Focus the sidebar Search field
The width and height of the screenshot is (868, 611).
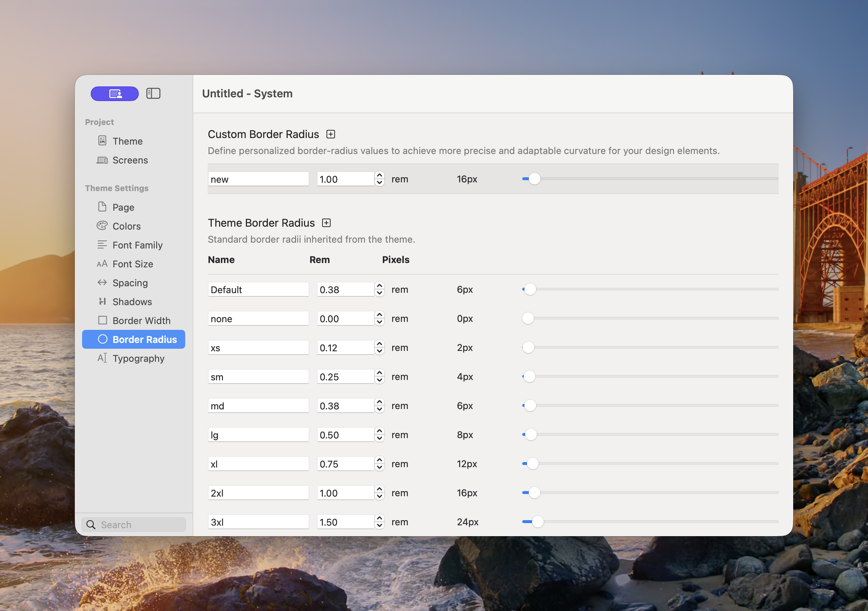(x=134, y=525)
